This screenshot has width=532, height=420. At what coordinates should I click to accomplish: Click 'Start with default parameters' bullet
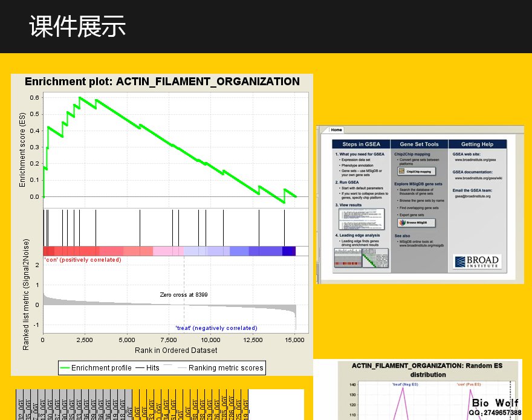[x=362, y=188]
